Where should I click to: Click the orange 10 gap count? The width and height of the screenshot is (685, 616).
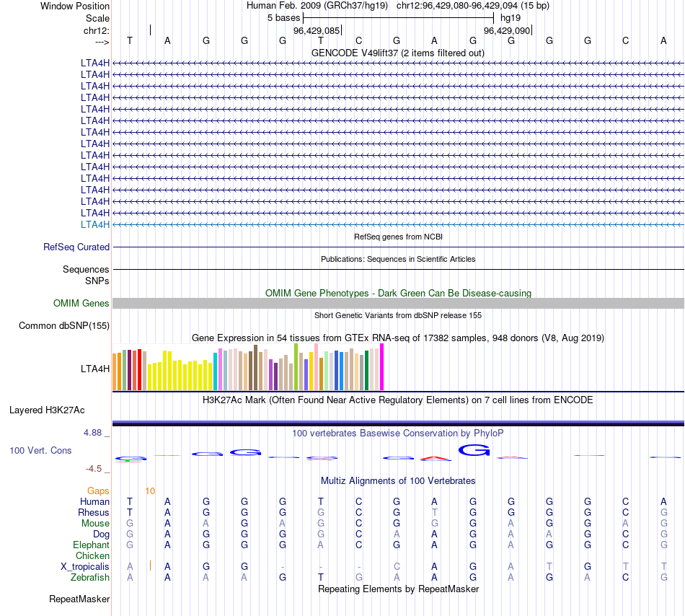coord(150,491)
